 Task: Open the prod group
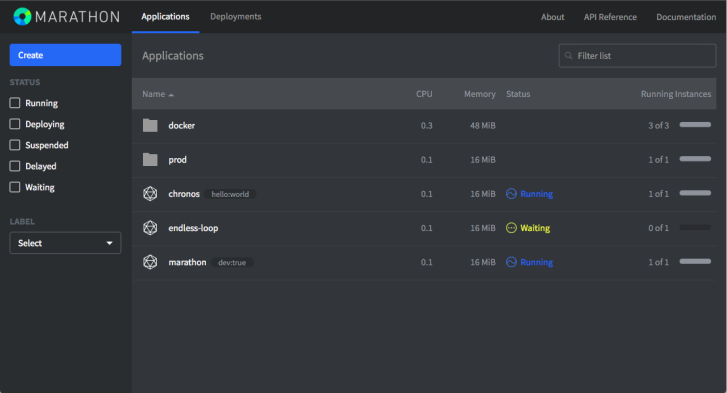pyautogui.click(x=178, y=160)
